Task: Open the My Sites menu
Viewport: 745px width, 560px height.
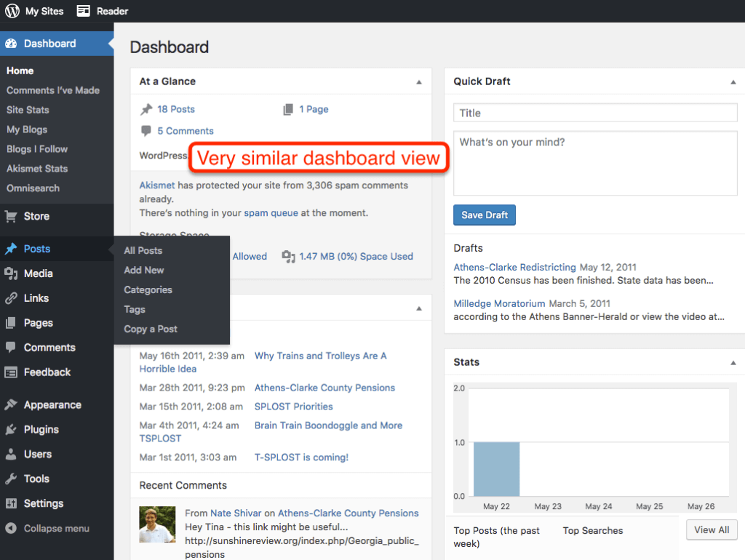Action: pos(34,10)
